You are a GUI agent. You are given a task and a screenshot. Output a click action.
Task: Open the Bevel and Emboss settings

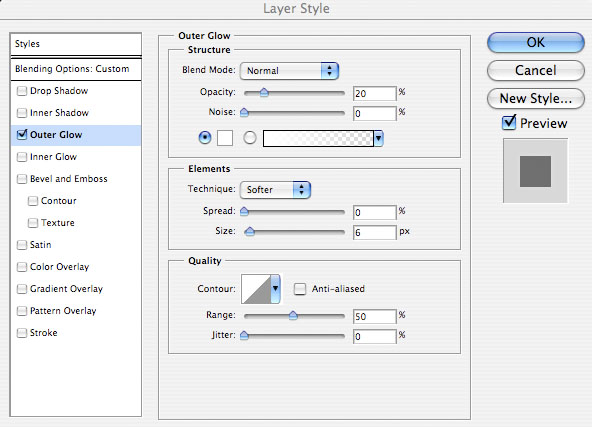(x=69, y=179)
